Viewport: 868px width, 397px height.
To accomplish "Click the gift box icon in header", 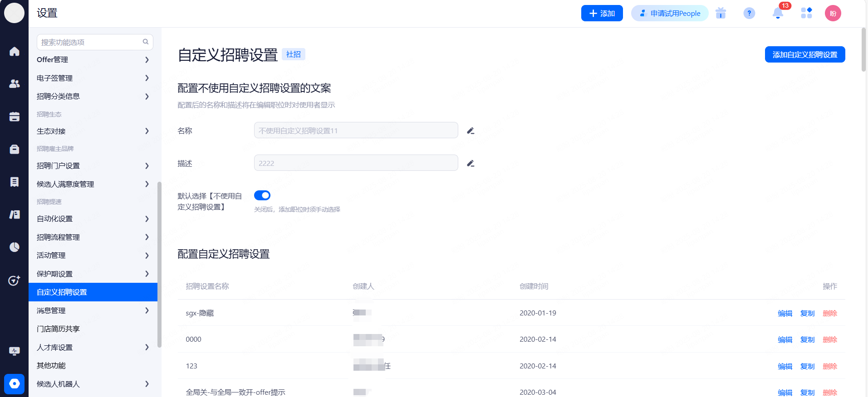I will pyautogui.click(x=721, y=14).
